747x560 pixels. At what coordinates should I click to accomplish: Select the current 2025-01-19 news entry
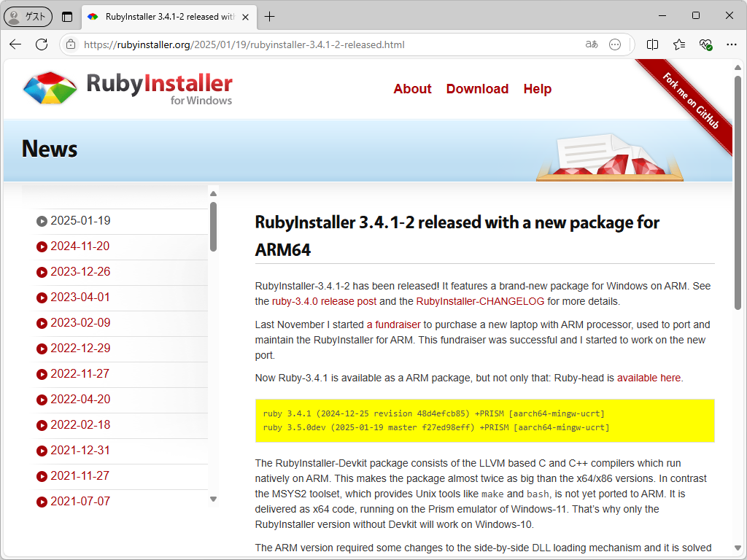point(80,220)
